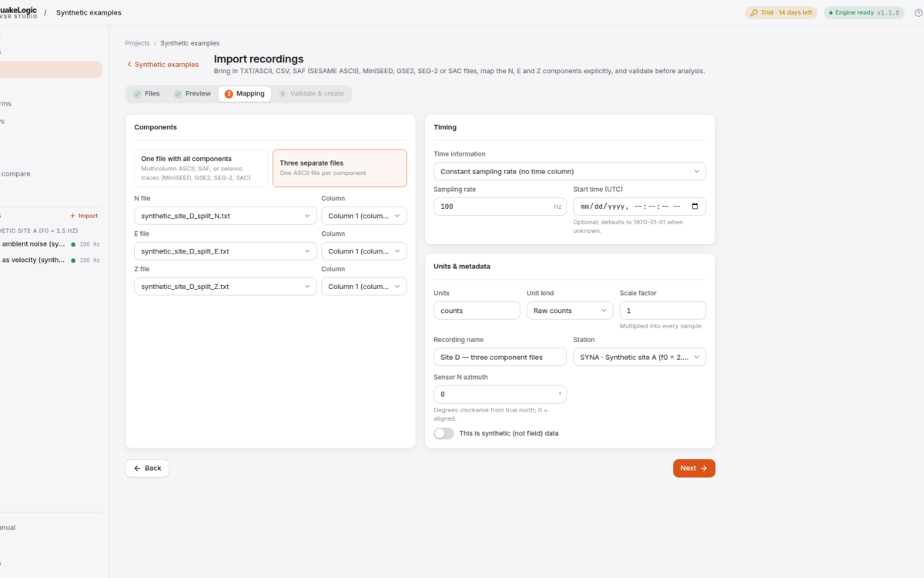The image size is (924, 578).
Task: Click the orange number 3 step badge
Action: point(229,94)
